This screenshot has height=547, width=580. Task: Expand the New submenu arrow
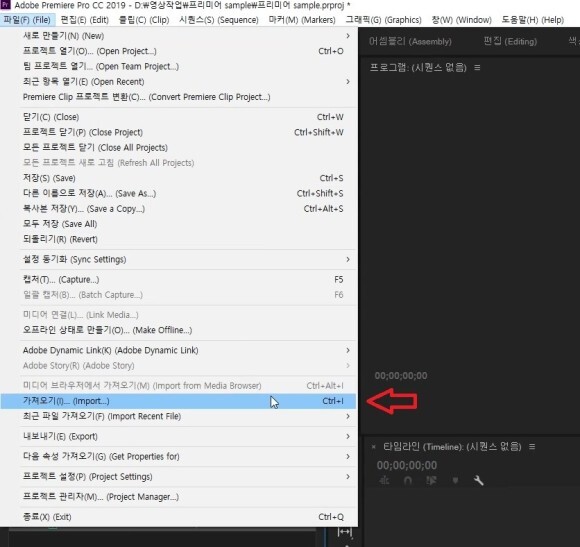(348, 36)
